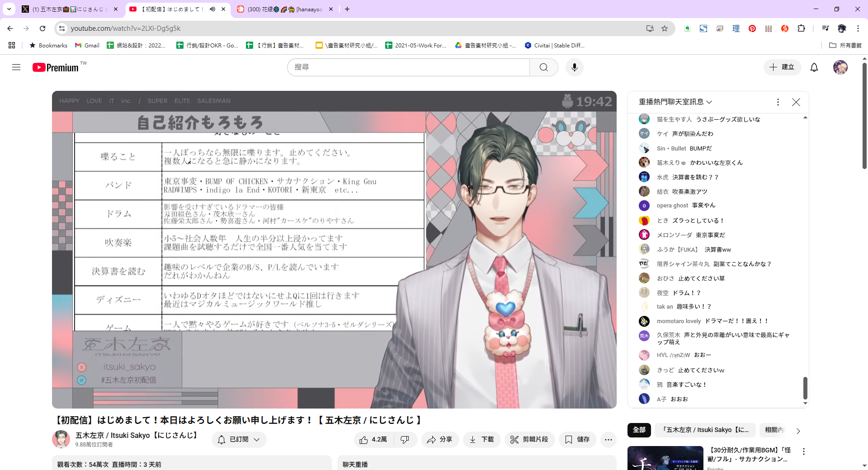Click the video player area
This screenshot has width=868, height=470.
pyautogui.click(x=334, y=250)
